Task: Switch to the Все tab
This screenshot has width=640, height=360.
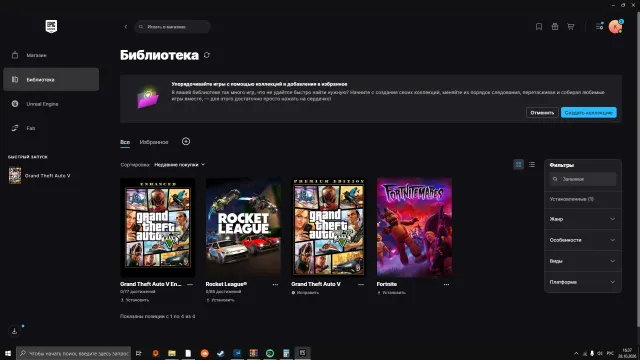Action: click(125, 142)
